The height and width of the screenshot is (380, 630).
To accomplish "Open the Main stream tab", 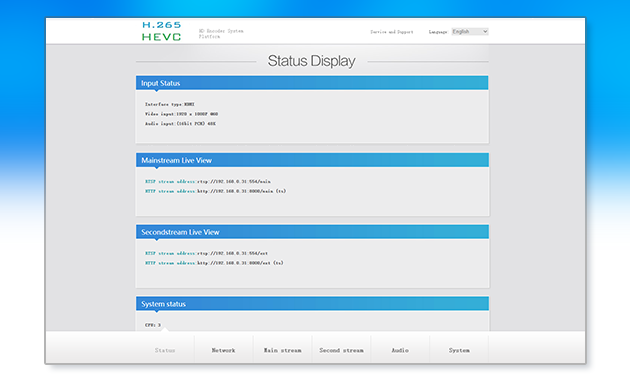I will coord(282,350).
